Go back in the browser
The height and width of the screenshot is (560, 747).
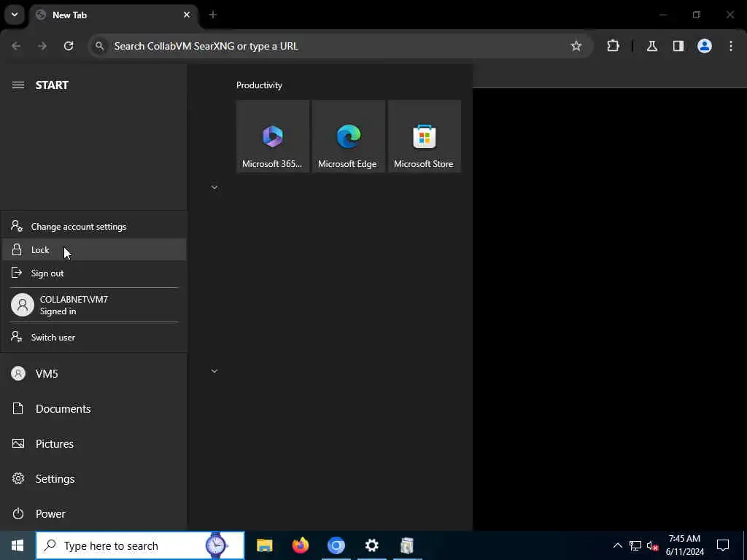tap(16, 46)
